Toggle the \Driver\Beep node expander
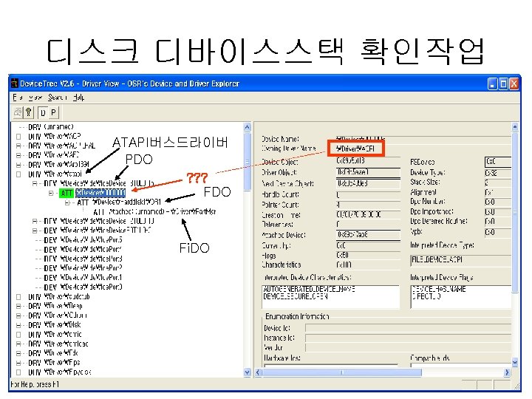 tap(18, 306)
